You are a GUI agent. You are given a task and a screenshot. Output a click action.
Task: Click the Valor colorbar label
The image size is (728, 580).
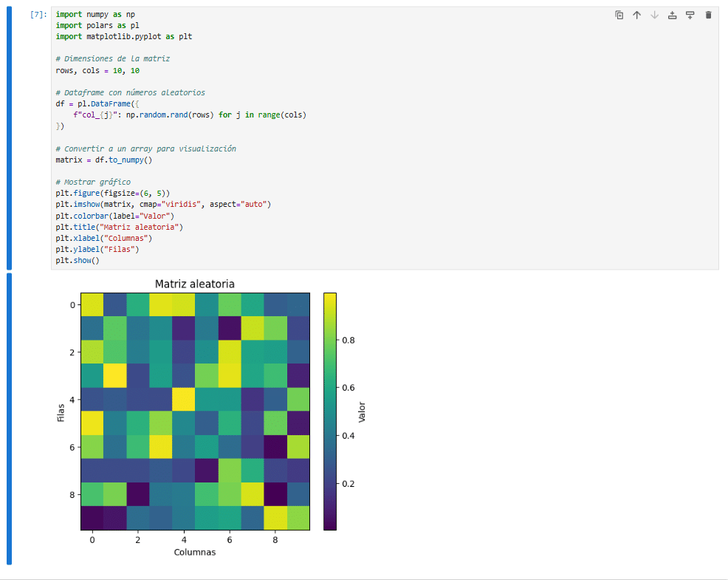[x=362, y=412]
